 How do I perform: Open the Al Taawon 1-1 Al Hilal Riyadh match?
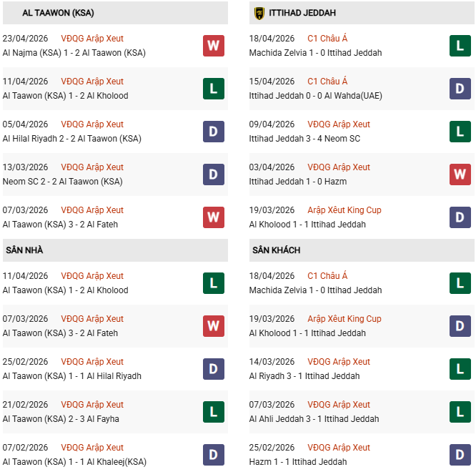coord(72,376)
